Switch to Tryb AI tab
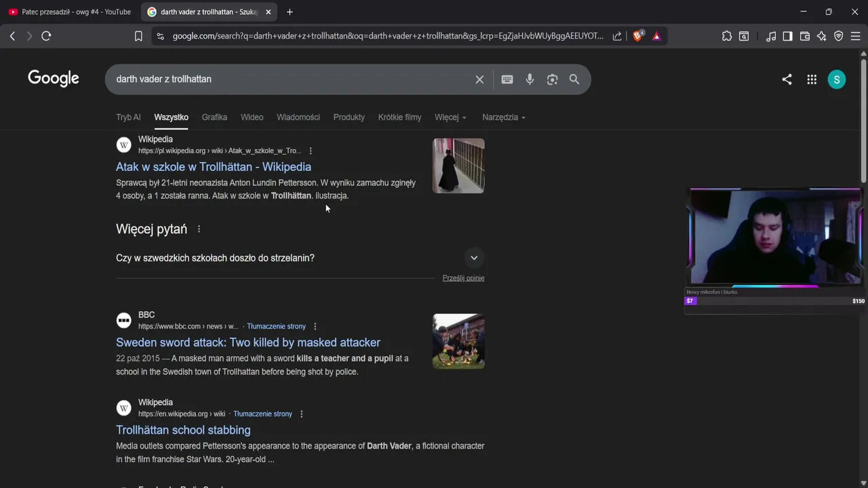868x488 pixels. 128,117
